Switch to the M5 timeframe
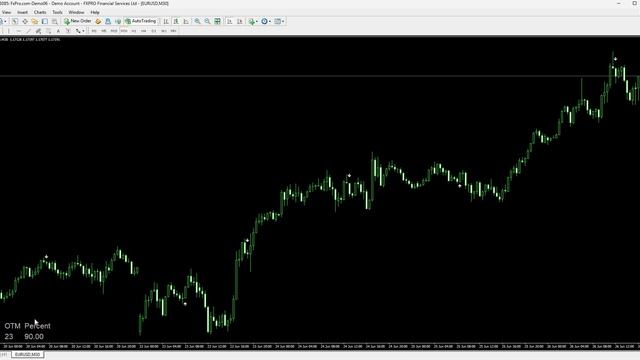 (104, 31)
